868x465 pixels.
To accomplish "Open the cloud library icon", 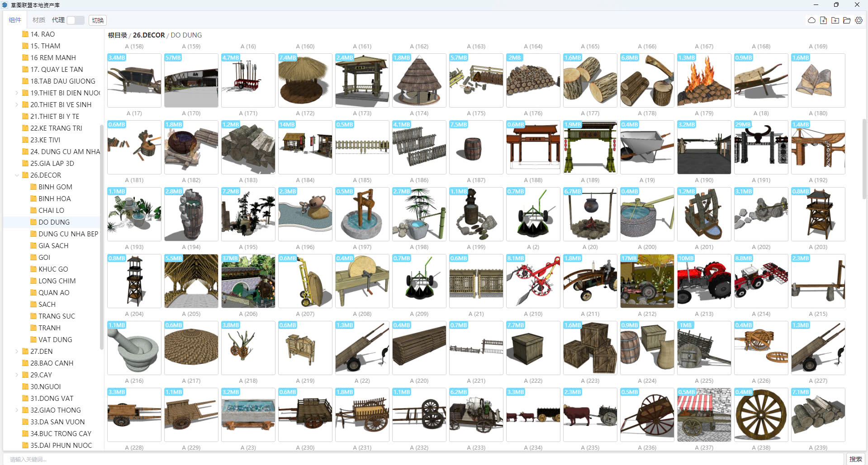I will tap(811, 20).
